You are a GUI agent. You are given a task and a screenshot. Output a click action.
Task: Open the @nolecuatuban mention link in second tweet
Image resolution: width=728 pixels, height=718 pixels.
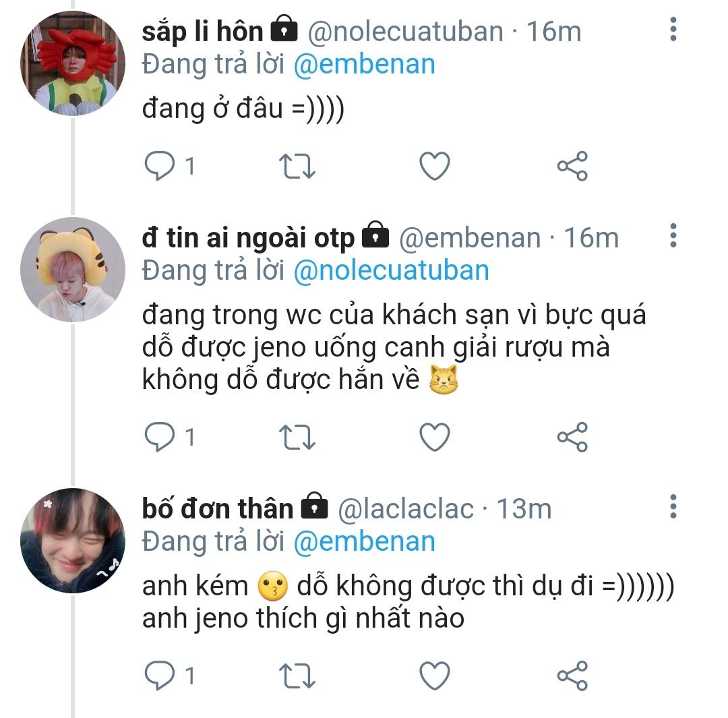tap(392, 270)
